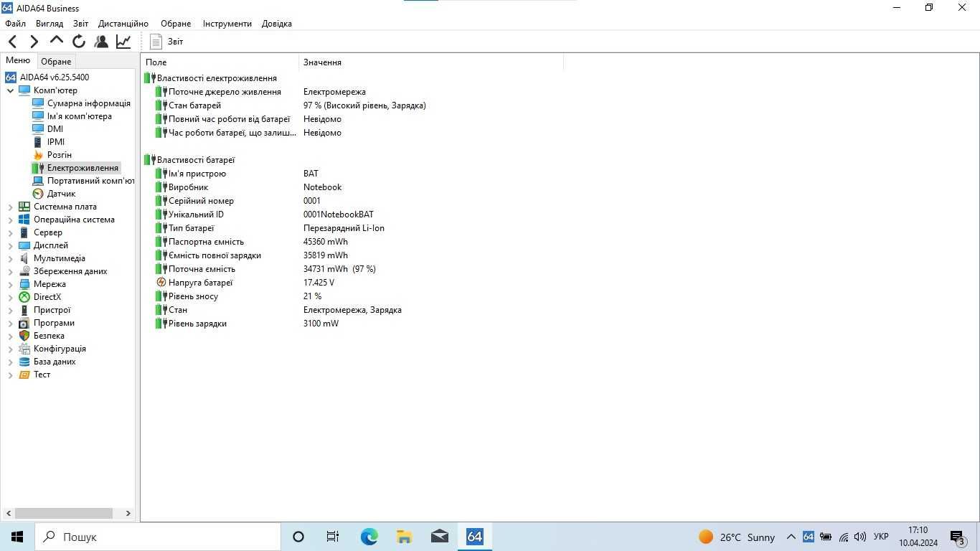The height and width of the screenshot is (551, 980).
Task: Collapse the Комп'ютер tree node
Action: click(10, 90)
